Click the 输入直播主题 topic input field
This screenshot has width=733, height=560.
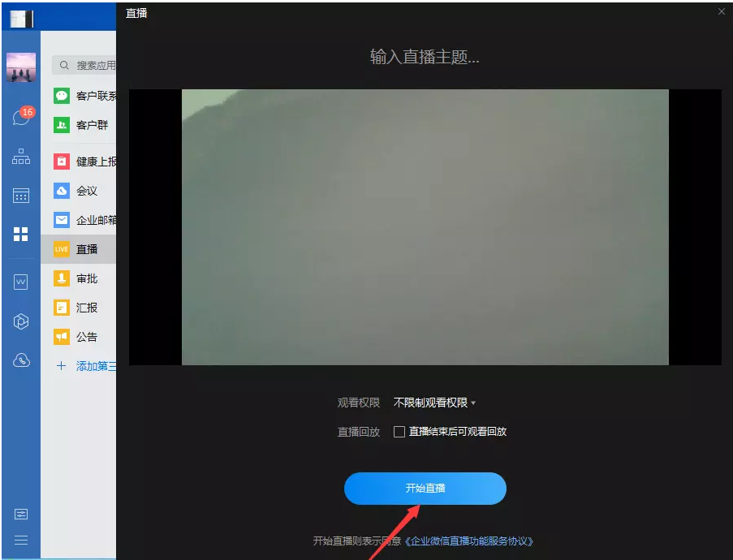pos(425,57)
